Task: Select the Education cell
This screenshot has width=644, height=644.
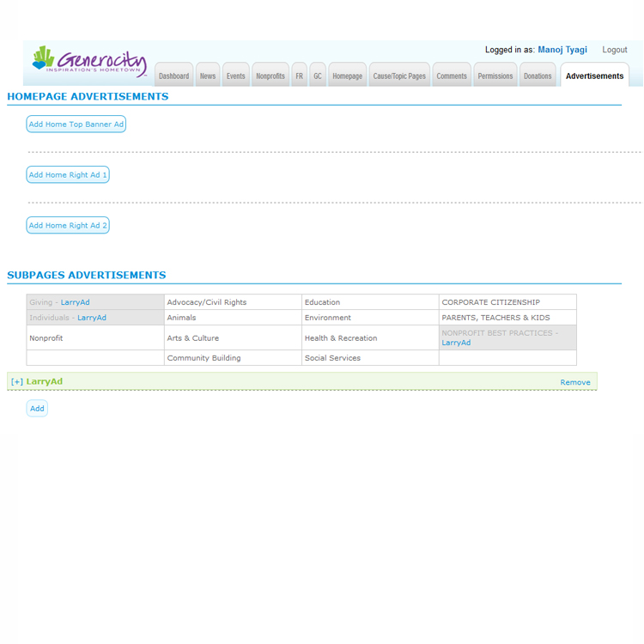Action: tap(370, 302)
